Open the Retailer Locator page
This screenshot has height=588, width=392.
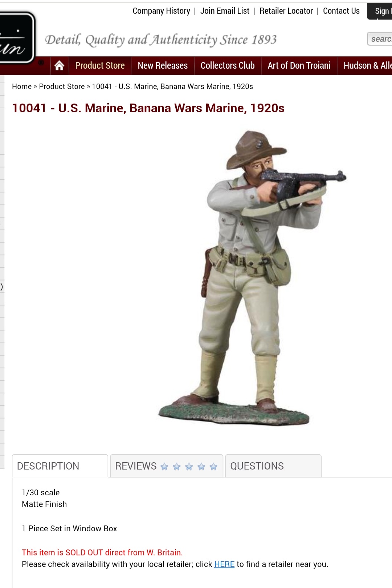(x=286, y=11)
